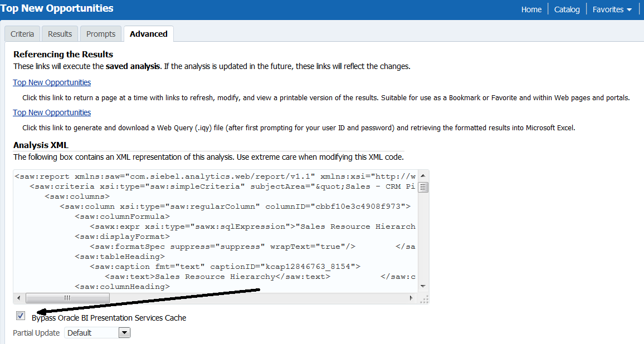Click Top New Opportunities Web Query link
644x344 pixels.
tap(52, 112)
